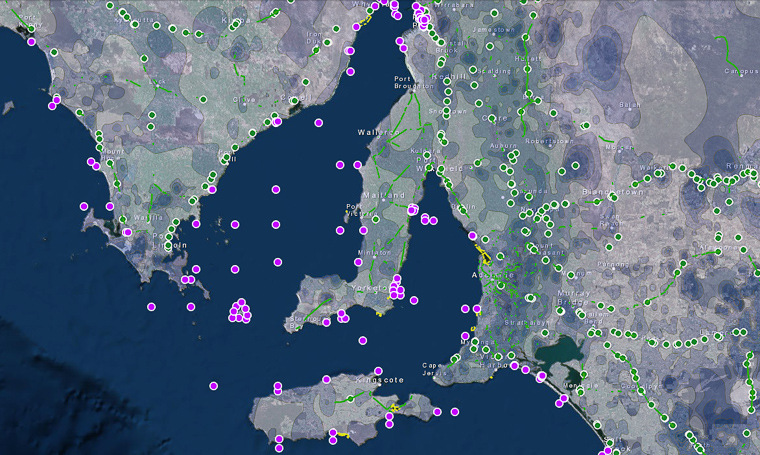Select the Blanchetown place label
This screenshot has height=455, width=760.
pos(613,192)
